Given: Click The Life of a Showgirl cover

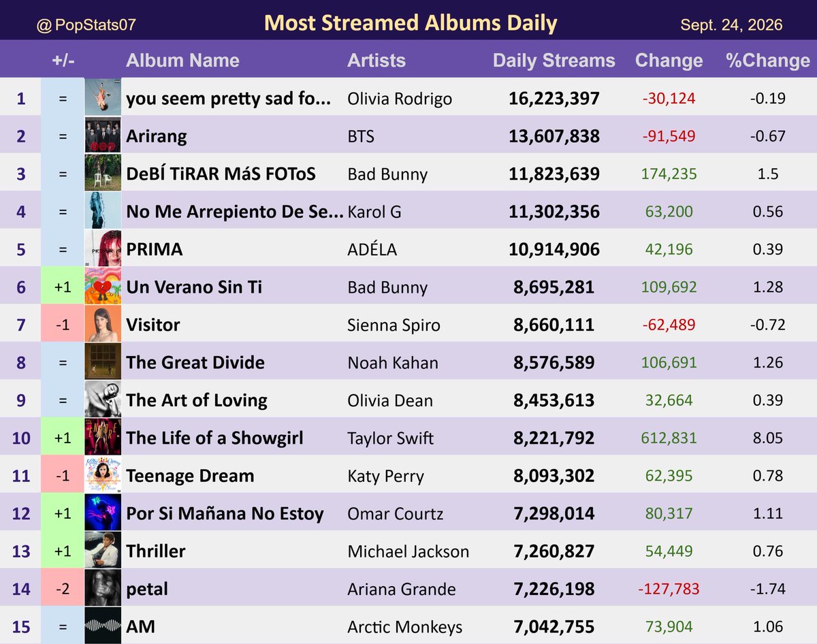Looking at the screenshot, I should click(x=103, y=437).
